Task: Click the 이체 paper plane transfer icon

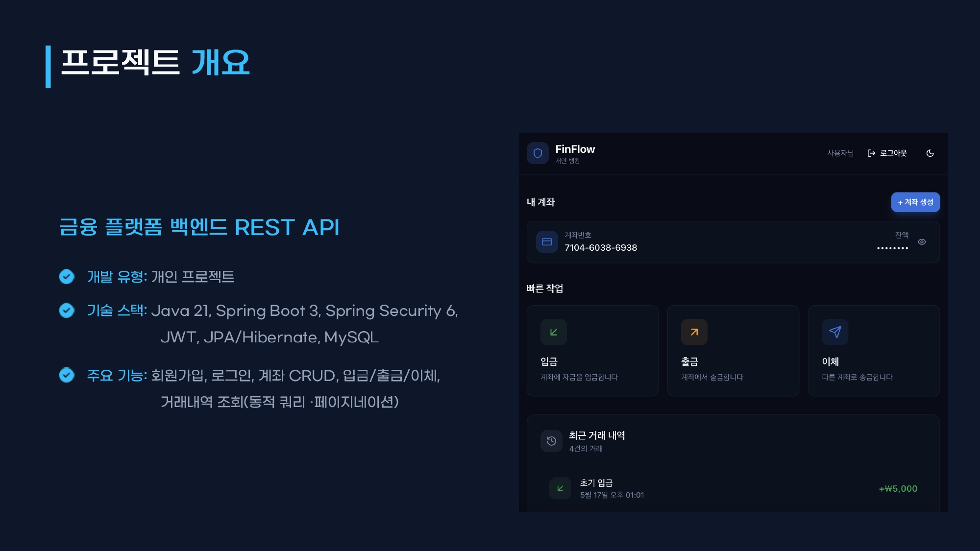Action: 835,332
